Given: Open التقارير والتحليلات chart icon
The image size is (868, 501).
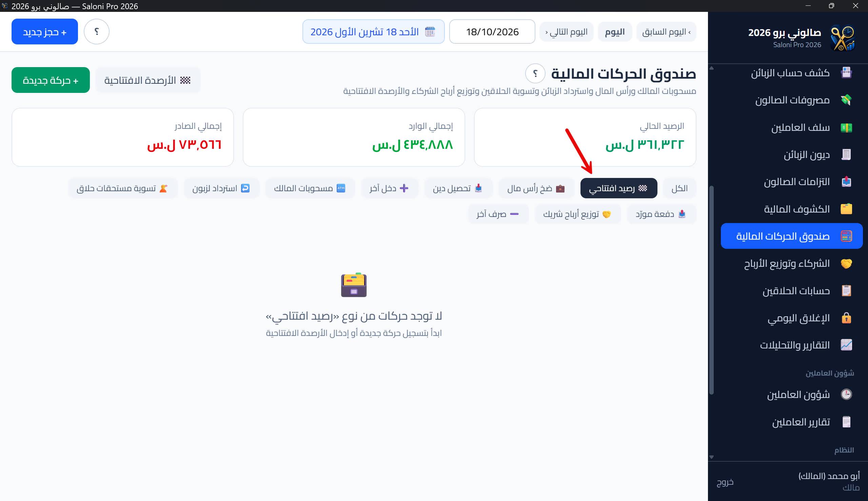Looking at the screenshot, I should pyautogui.click(x=846, y=345).
